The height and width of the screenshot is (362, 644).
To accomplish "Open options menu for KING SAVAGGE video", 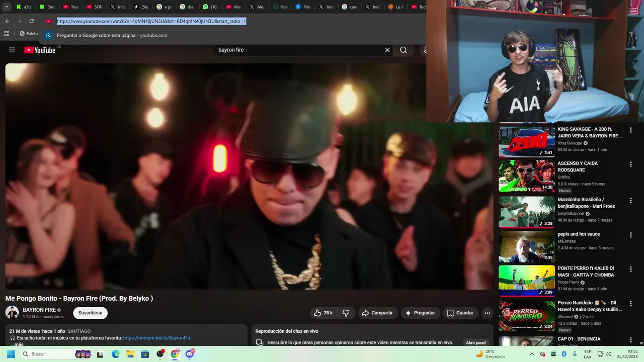I will 631,130.
